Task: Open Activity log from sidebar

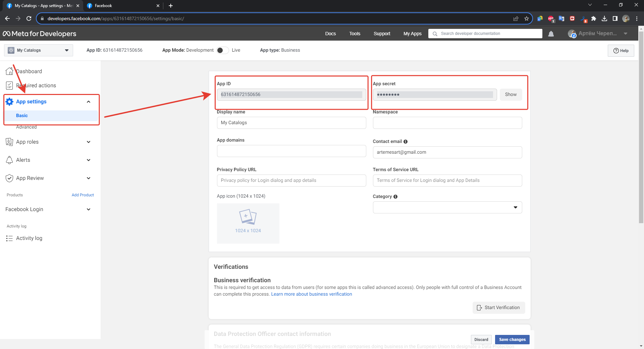Action: (x=29, y=238)
